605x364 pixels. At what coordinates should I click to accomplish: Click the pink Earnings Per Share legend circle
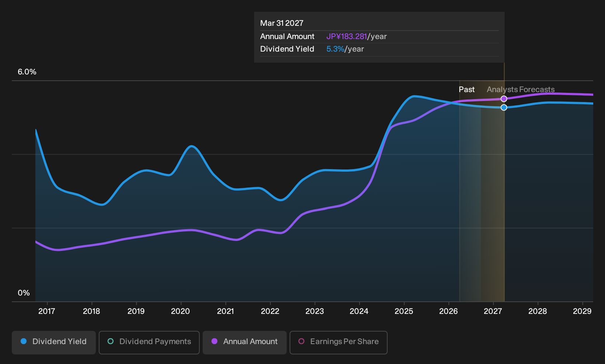tap(301, 342)
